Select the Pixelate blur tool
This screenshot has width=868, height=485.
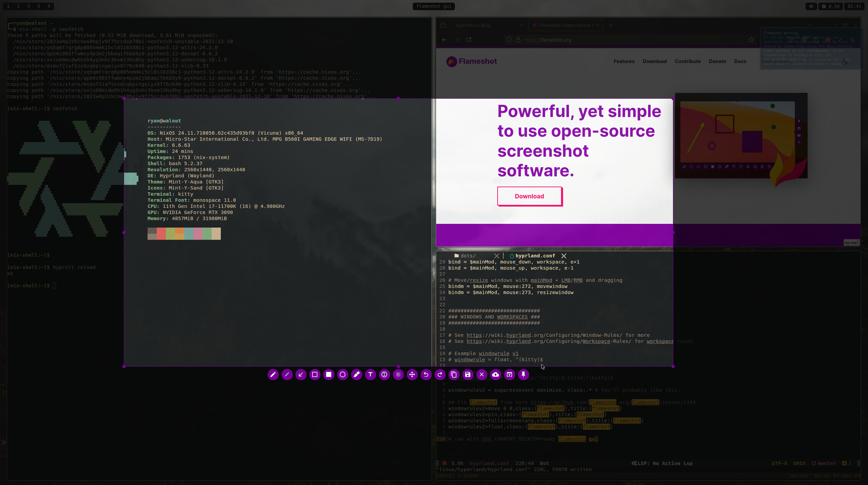398,374
